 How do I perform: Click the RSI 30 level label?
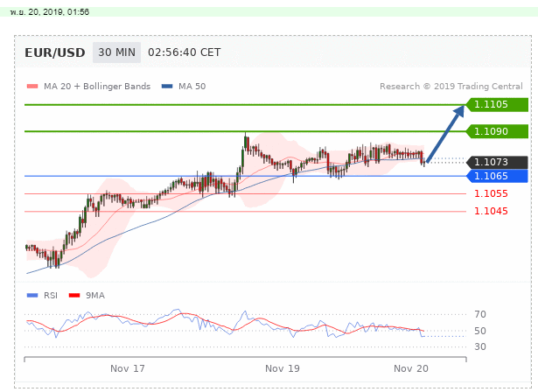[480, 347]
